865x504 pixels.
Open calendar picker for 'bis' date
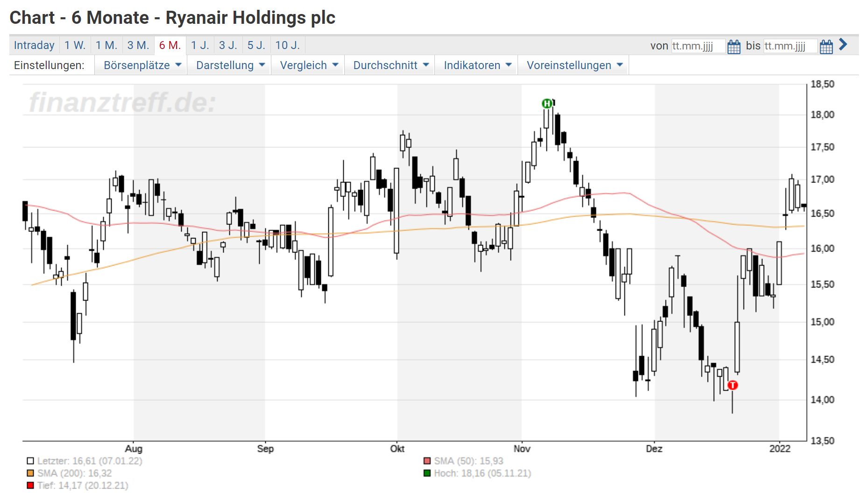pos(826,46)
